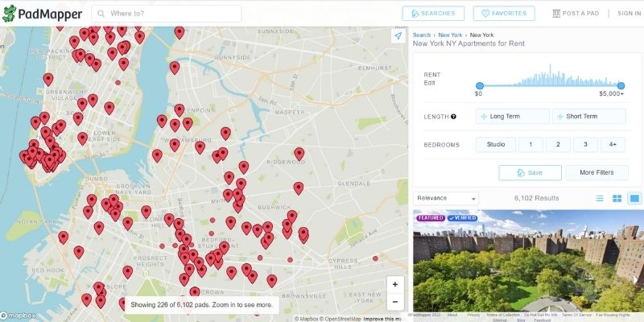Click the Length help question mark icon
Image resolution: width=644 pixels, height=322 pixels.
pos(454,117)
